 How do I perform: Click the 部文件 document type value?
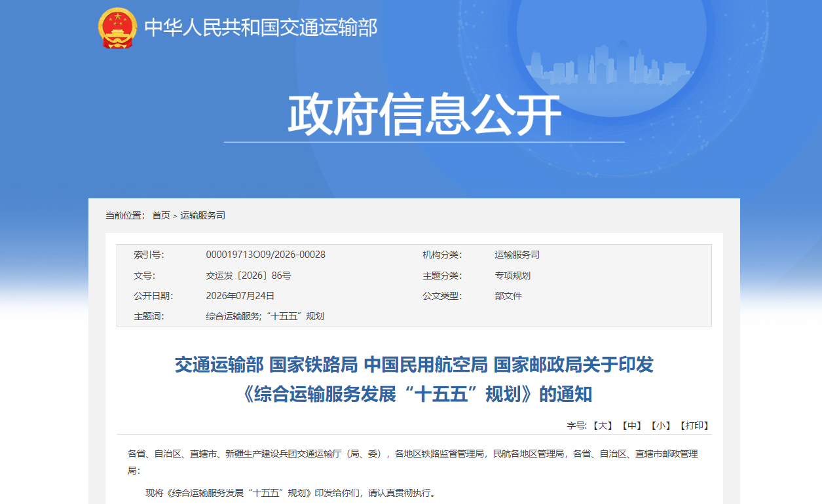(508, 296)
